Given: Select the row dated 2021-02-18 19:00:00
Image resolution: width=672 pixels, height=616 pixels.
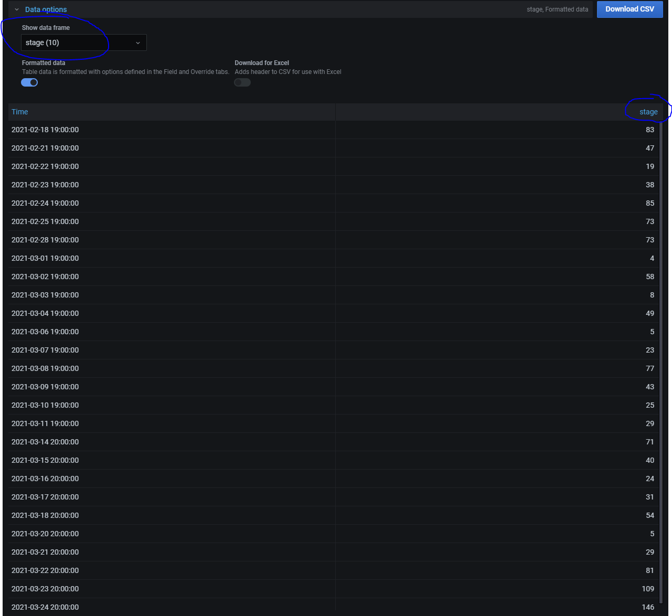Looking at the screenshot, I should tap(210, 130).
